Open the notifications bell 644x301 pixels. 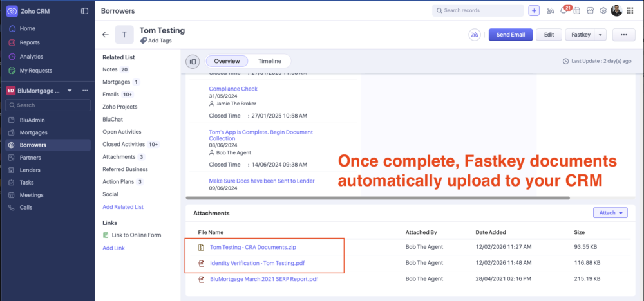pos(564,11)
